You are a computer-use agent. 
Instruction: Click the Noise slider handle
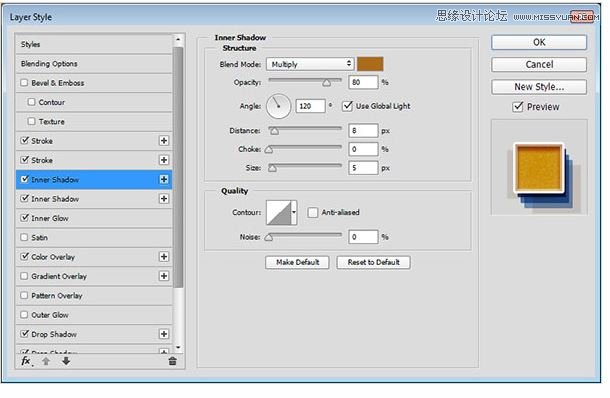coord(269,237)
